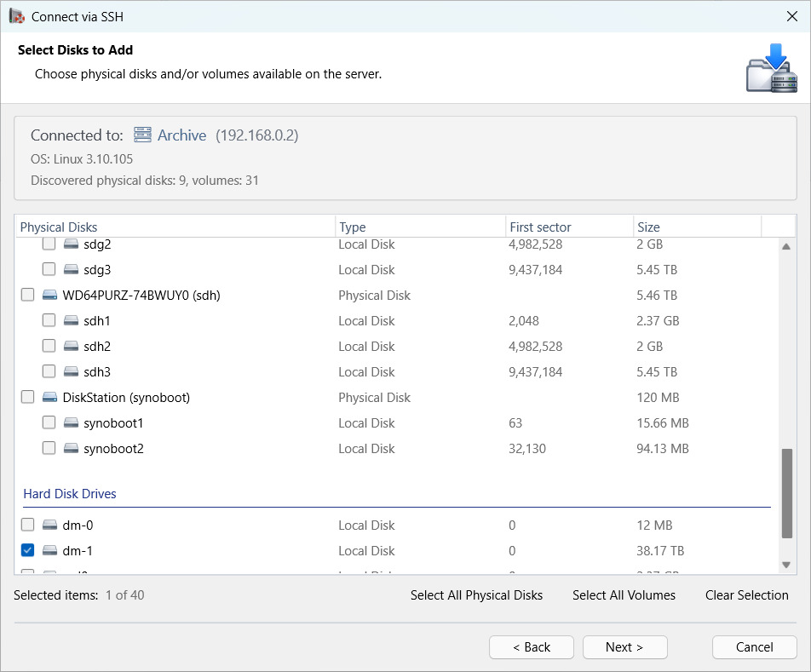This screenshot has width=811, height=672.
Task: Open the Archive server link
Action: pos(181,135)
